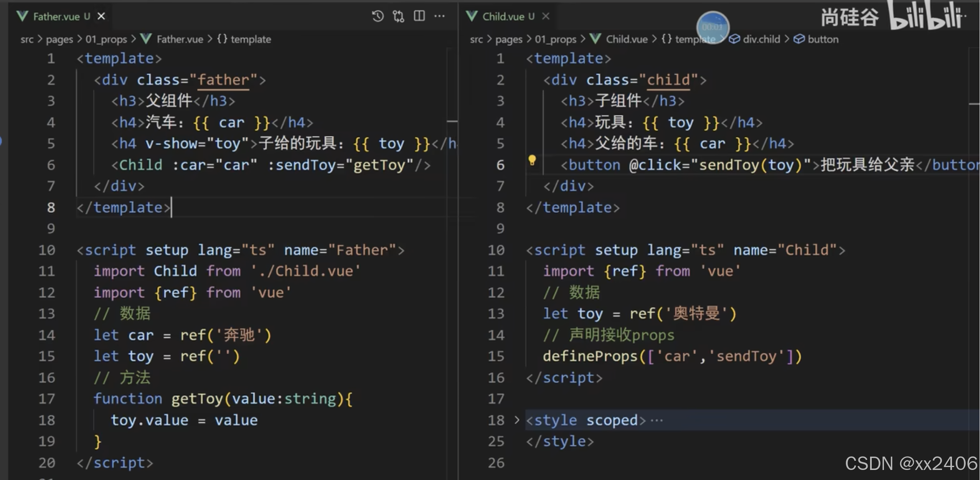Click the {} template icon in Father.vue breadcrumb
Viewport: 980px width, 480px height.
[222, 39]
